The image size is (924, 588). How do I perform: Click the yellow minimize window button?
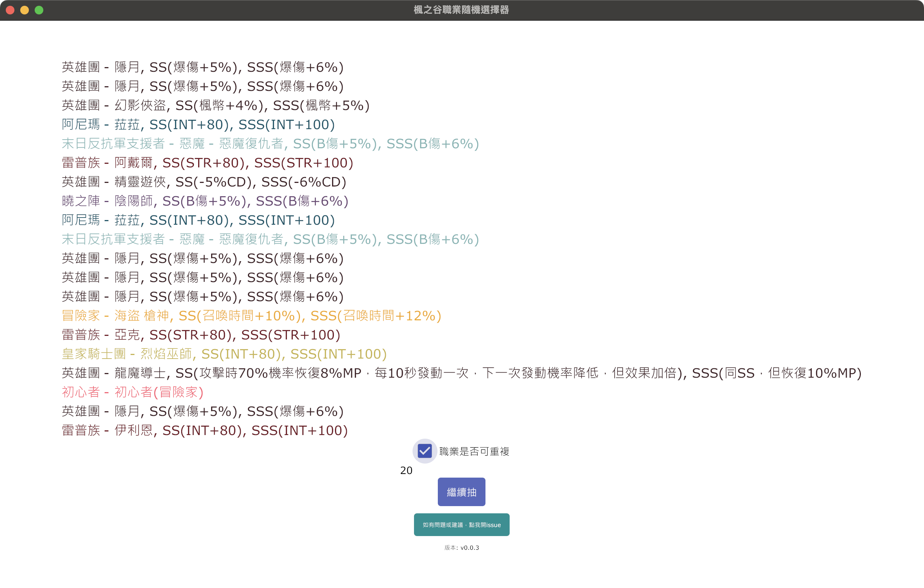pos(25,10)
